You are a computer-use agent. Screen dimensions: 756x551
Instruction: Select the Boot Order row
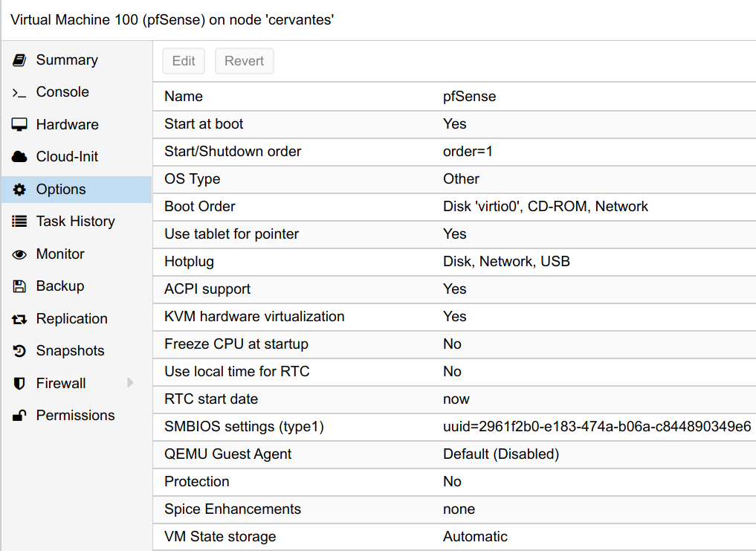[455, 207]
